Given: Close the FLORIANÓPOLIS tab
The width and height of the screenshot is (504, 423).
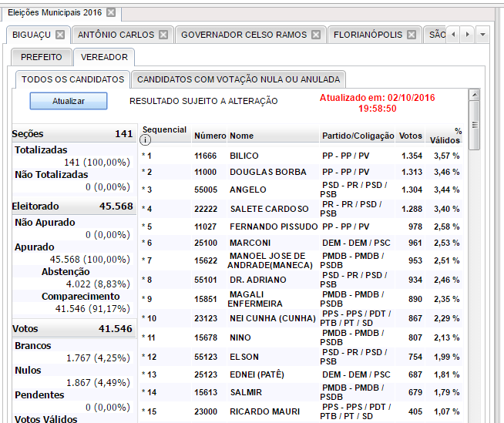Looking at the screenshot, I should click(412, 35).
